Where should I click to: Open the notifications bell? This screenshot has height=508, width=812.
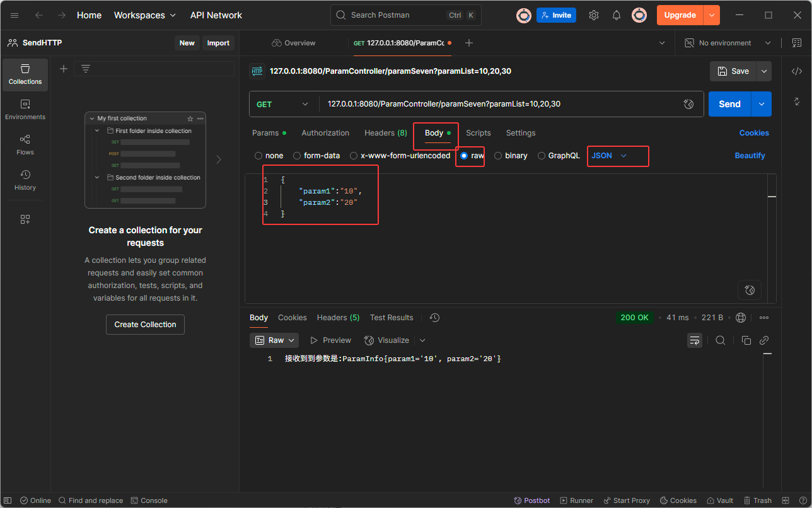pyautogui.click(x=617, y=15)
